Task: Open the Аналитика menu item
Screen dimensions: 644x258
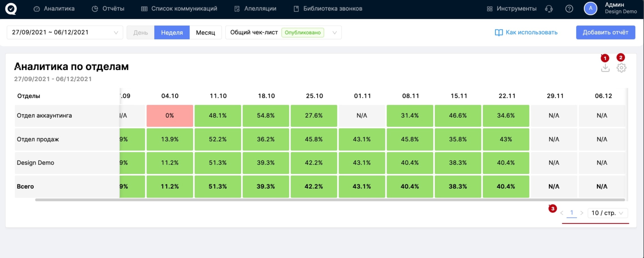Action: (x=54, y=9)
